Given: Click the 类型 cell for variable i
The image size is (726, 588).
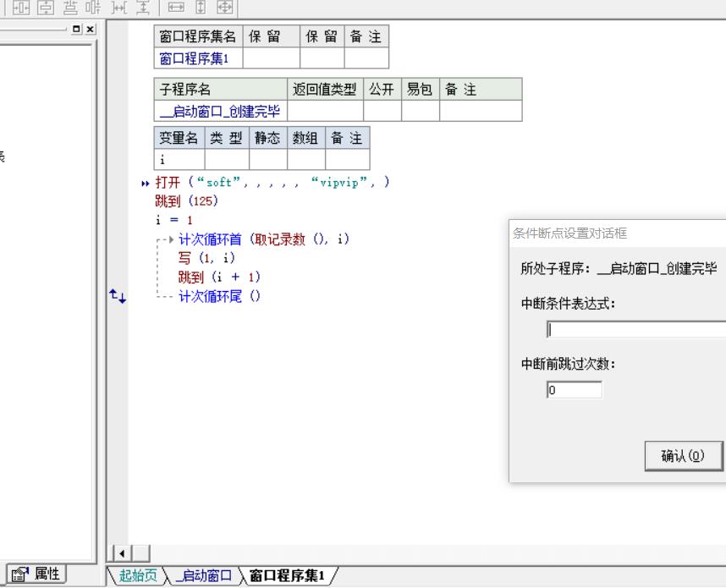Looking at the screenshot, I should 227,160.
